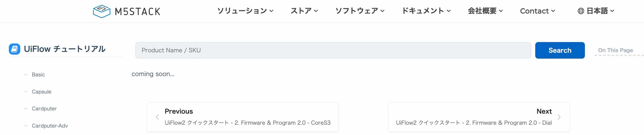Screen dimensions: 644x135
Task: Click the blue Search button
Action: (x=560, y=50)
